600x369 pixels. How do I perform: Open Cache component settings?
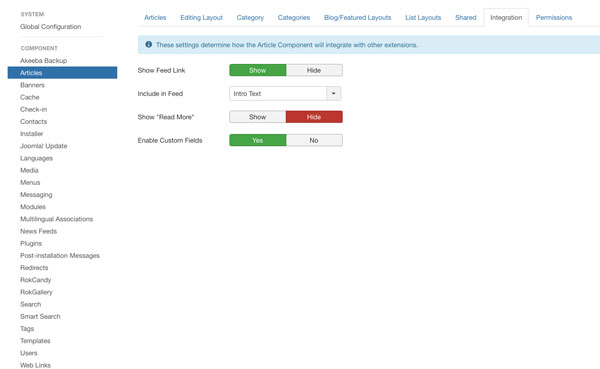pyautogui.click(x=29, y=97)
